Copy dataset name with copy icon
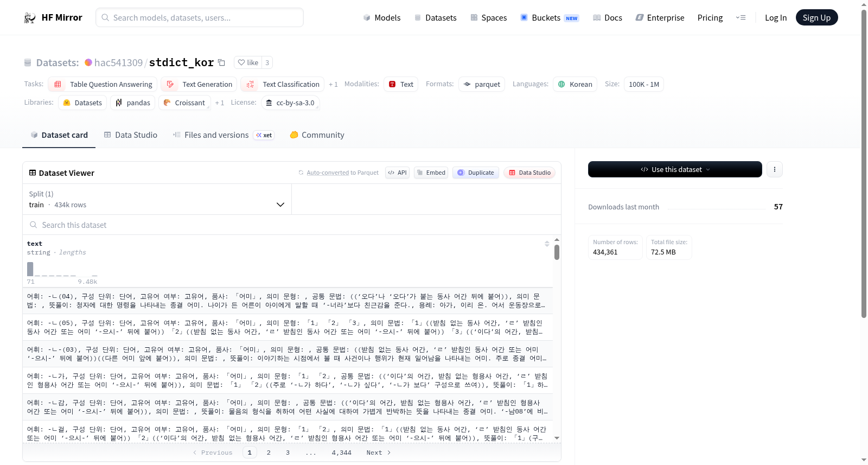868x465 pixels. [x=221, y=62]
